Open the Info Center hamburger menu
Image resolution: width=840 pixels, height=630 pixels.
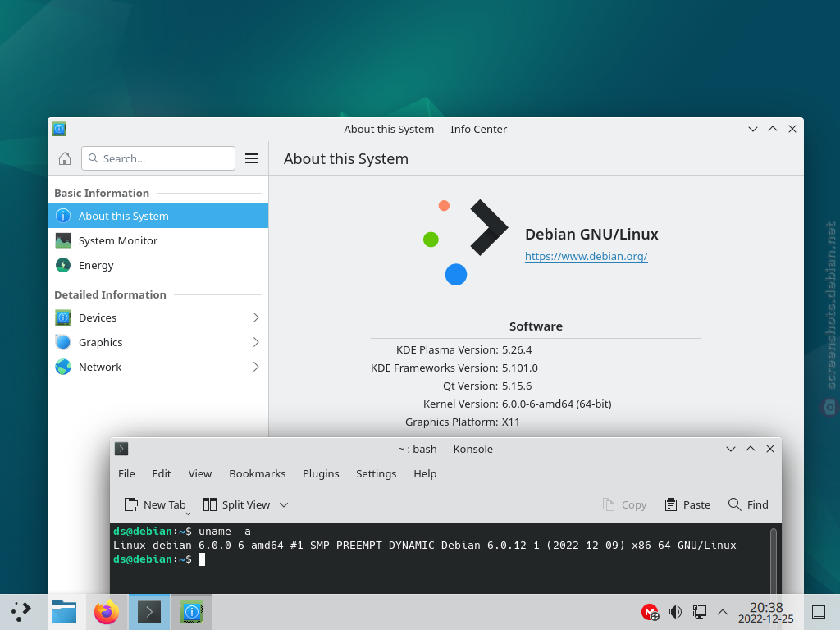point(252,158)
